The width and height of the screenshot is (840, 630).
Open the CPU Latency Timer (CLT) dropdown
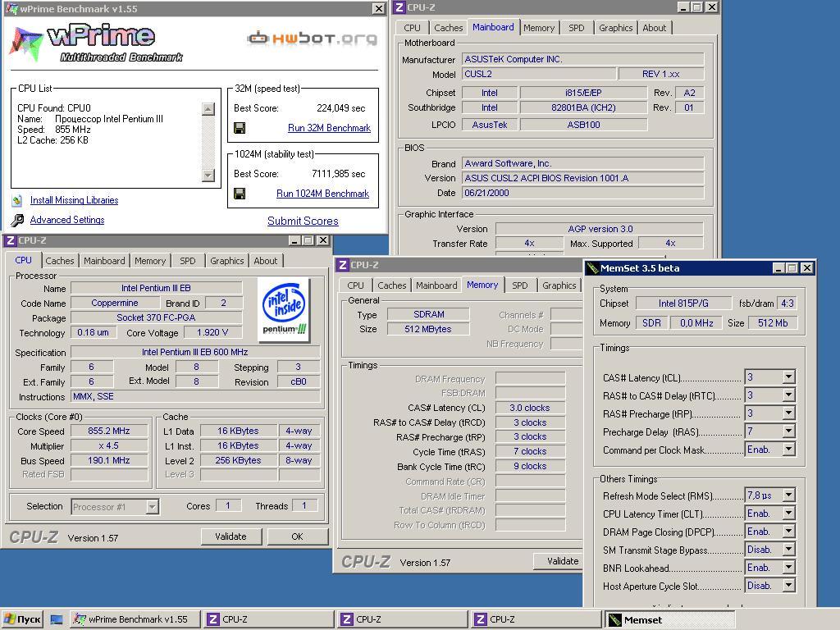[x=788, y=514]
